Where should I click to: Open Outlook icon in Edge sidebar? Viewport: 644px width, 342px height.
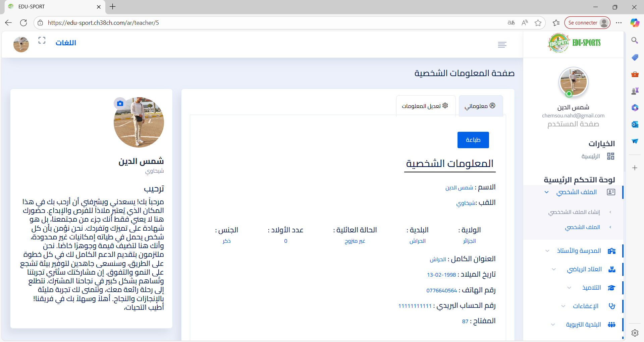(635, 124)
